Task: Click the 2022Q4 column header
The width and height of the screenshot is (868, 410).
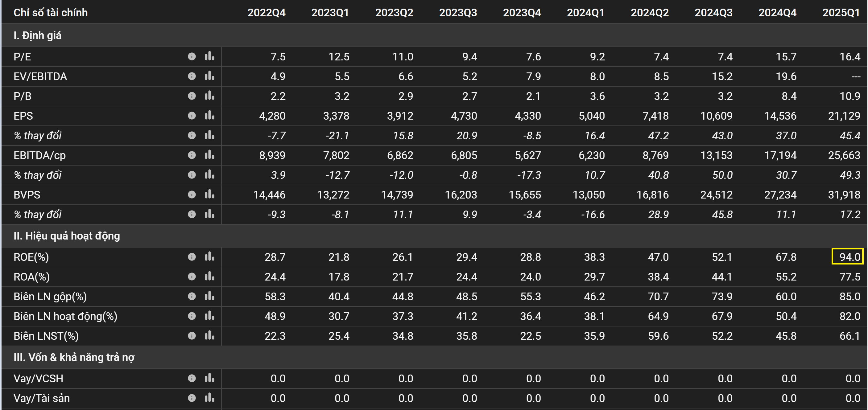Action: tap(266, 13)
